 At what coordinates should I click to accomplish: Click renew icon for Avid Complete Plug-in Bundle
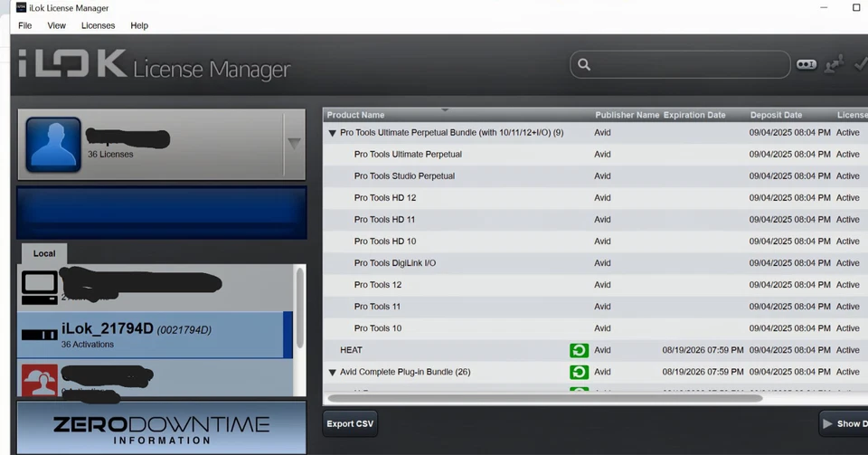tap(579, 372)
